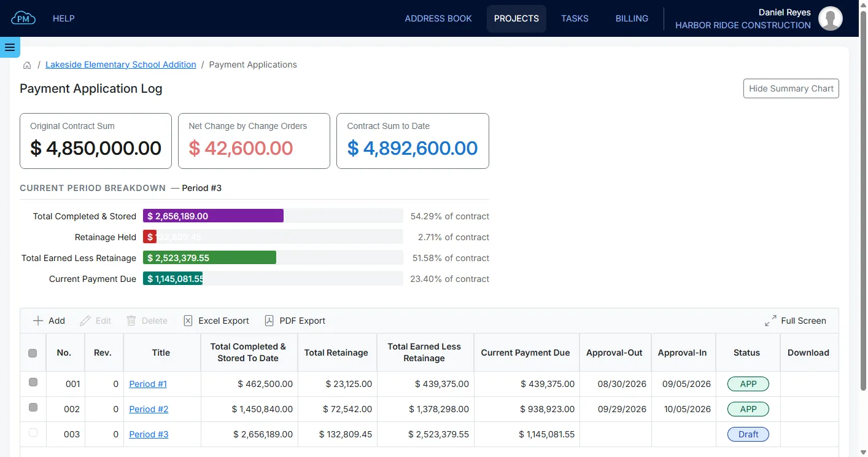The width and height of the screenshot is (868, 457).
Task: Add a new payment application
Action: 49,321
